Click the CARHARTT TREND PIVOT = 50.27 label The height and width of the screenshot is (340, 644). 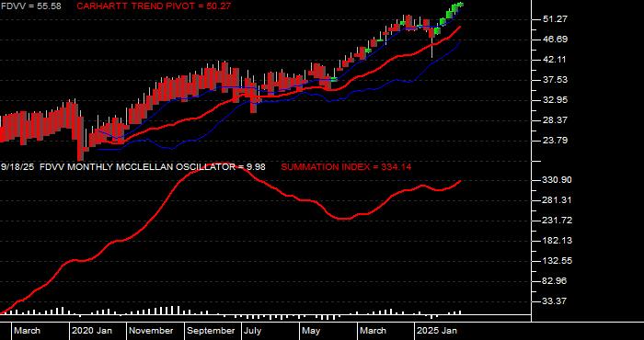coord(154,6)
